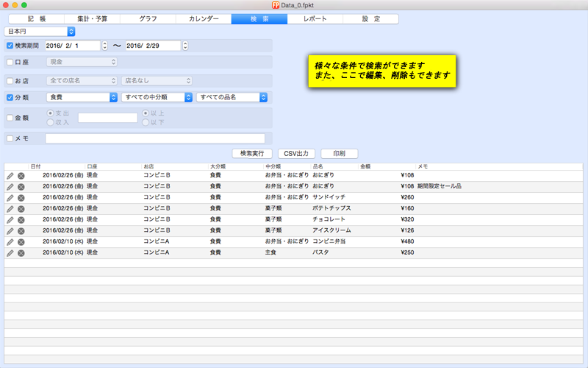588x368 pixels.
Task: Click the メモ text input field
Action: coord(155,138)
